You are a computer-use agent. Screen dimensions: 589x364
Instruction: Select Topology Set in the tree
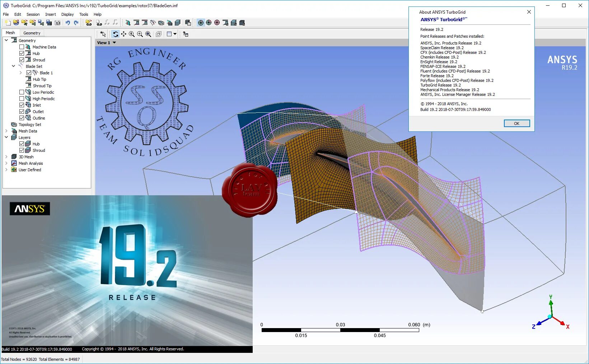30,125
